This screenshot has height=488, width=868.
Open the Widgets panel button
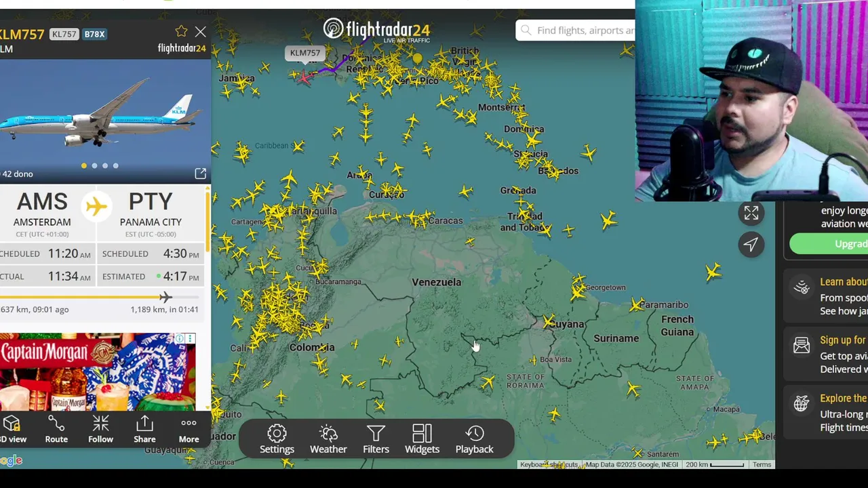click(422, 439)
